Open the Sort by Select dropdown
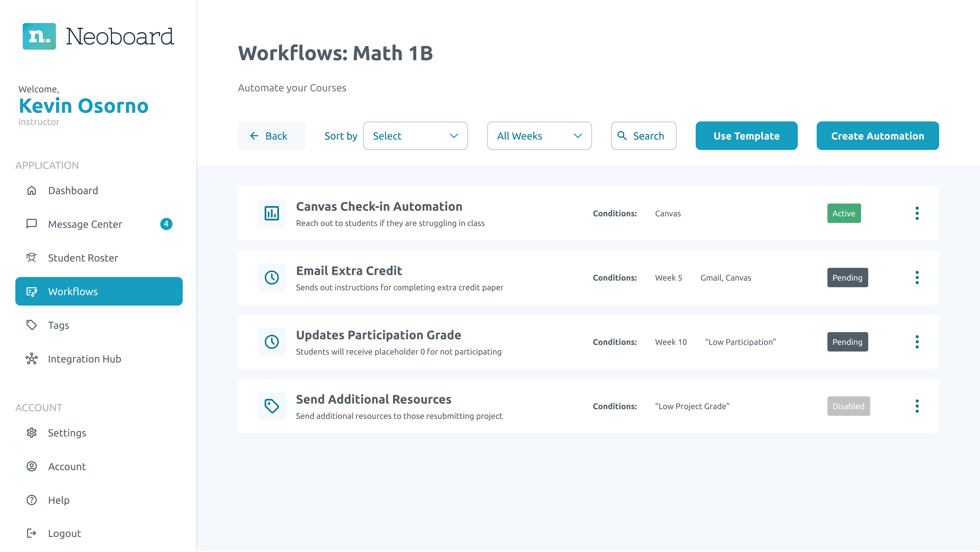980x552 pixels. (415, 136)
